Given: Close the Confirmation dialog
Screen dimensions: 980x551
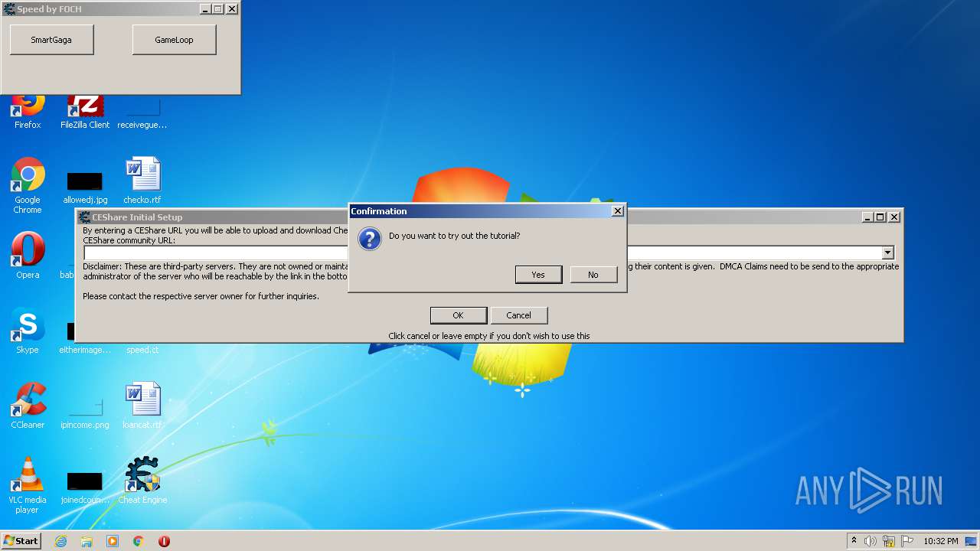Looking at the screenshot, I should [618, 211].
